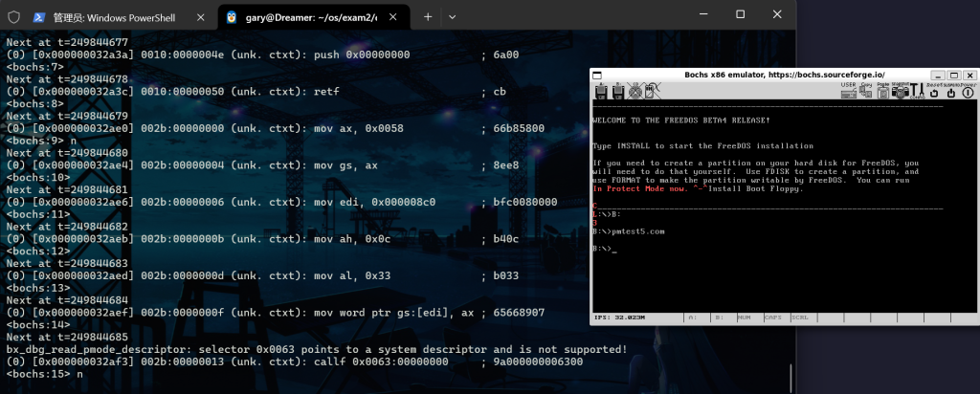Screen dimensions: 980x394
Task: Click the floppy A: drive icon in Bochs
Action: pos(601,92)
